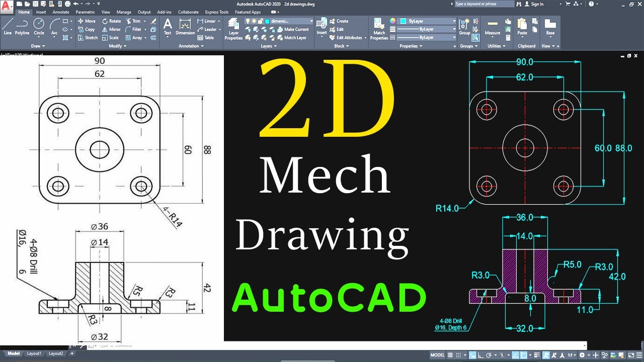Click the Mirror tool
The width and height of the screenshot is (644, 362).
[112, 29]
